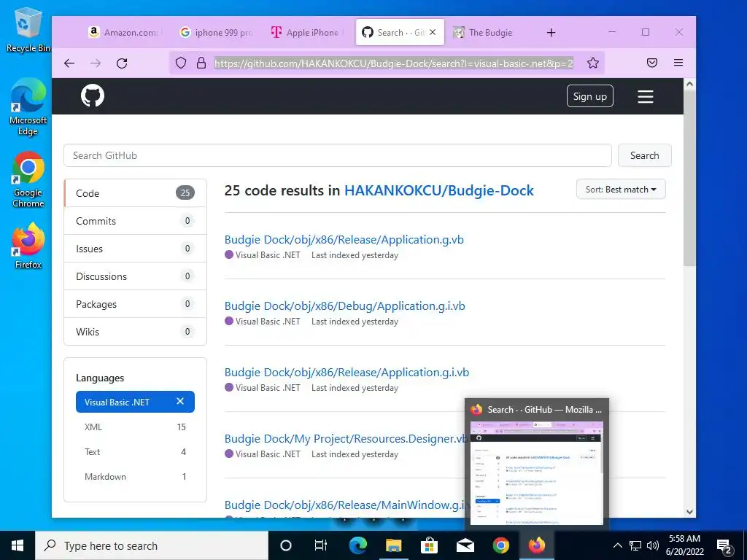Open File Explorer from the taskbar

pos(393,545)
